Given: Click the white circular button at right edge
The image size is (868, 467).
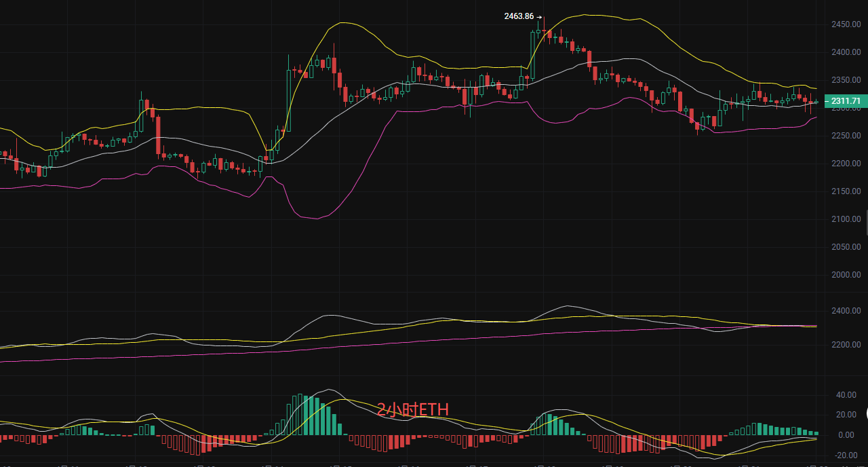Looking at the screenshot, I should 865,413.
